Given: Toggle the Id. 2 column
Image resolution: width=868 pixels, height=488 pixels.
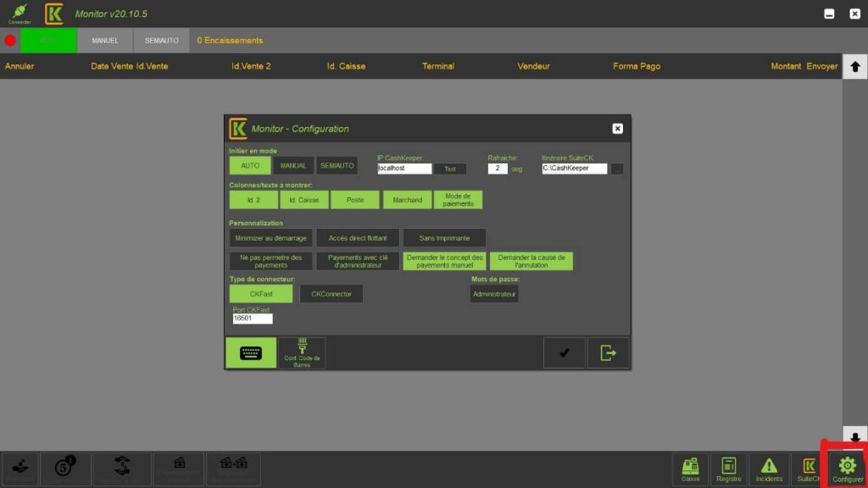Looking at the screenshot, I should [253, 200].
